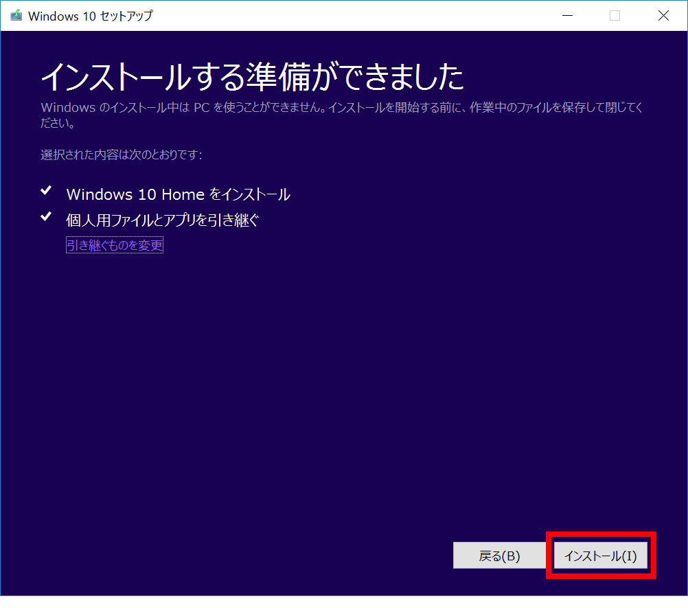Image resolution: width=688 pixels, height=616 pixels.
Task: Open the 引き継ぐものを変更 link
Action: click(115, 244)
